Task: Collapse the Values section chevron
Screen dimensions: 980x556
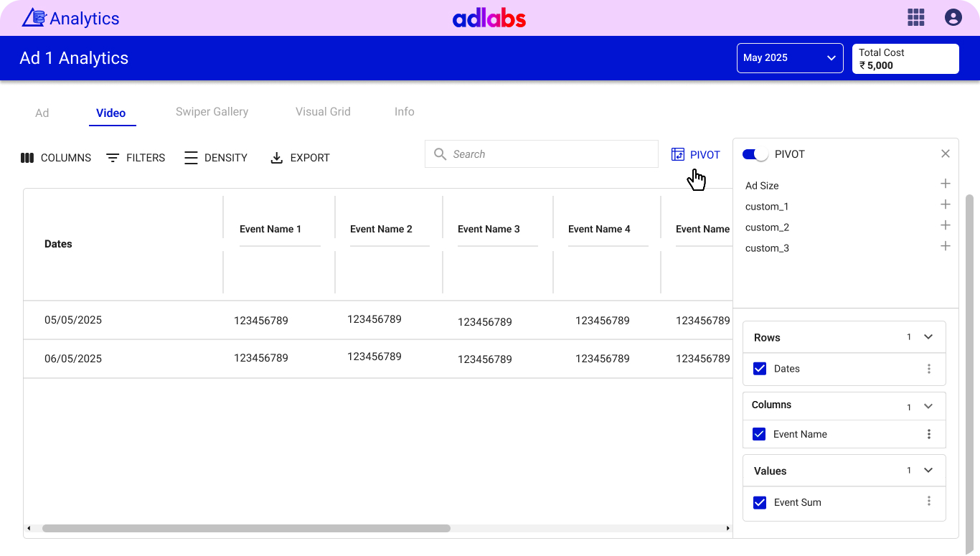Action: coord(928,471)
